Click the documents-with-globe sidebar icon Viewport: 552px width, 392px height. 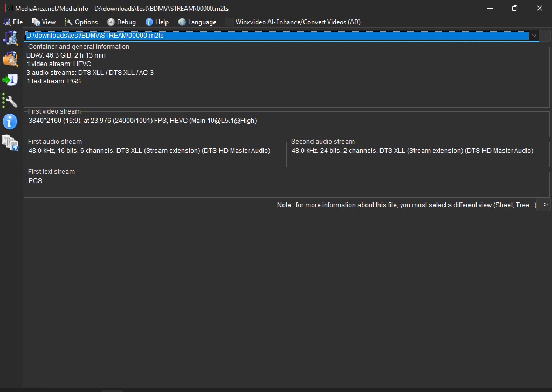[x=10, y=143]
